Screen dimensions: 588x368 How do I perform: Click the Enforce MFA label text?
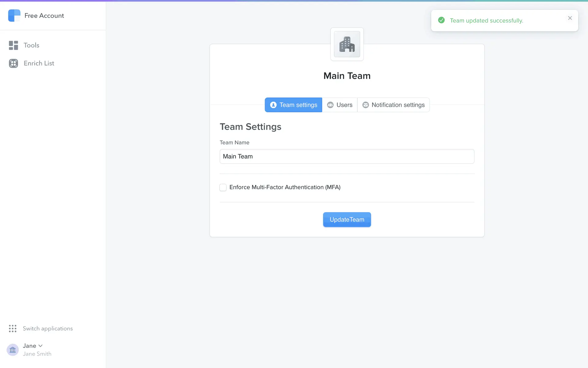pyautogui.click(x=285, y=187)
